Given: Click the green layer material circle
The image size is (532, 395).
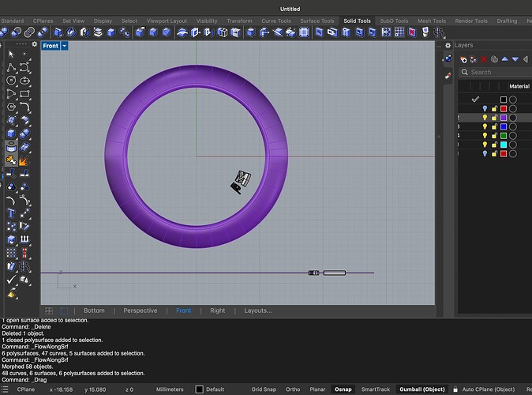Looking at the screenshot, I should pyautogui.click(x=513, y=136).
